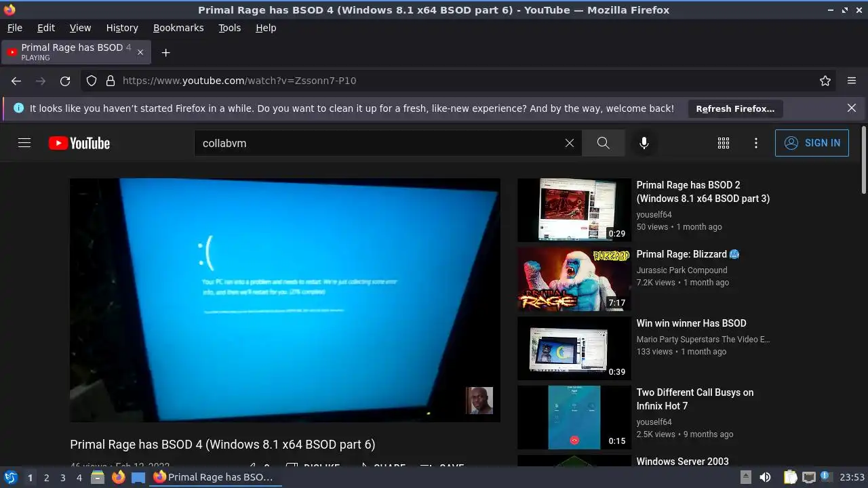This screenshot has width=868, height=488.
Task: Open Win win winner Has BSOD title
Action: pos(691,323)
